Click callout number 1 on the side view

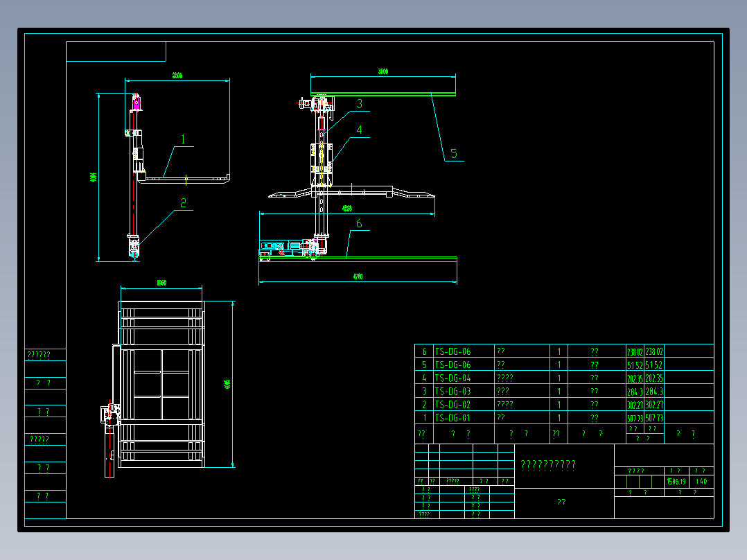click(x=184, y=139)
